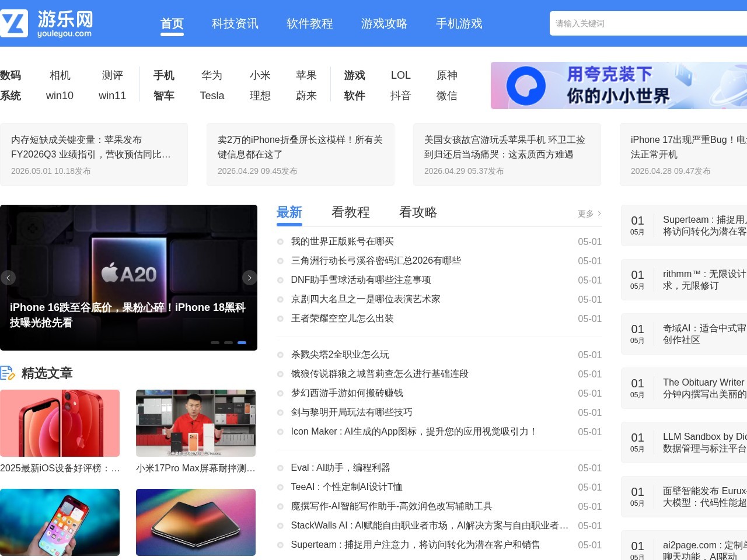The width and height of the screenshot is (747, 560).
Task: Open the 蔚来 category link
Action: pyautogui.click(x=306, y=96)
